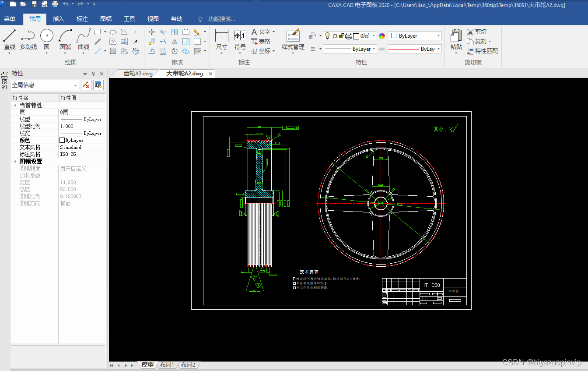Viewport: 588px width, 371px height.
Task: Click the array tool icon
Action: pyautogui.click(x=175, y=32)
